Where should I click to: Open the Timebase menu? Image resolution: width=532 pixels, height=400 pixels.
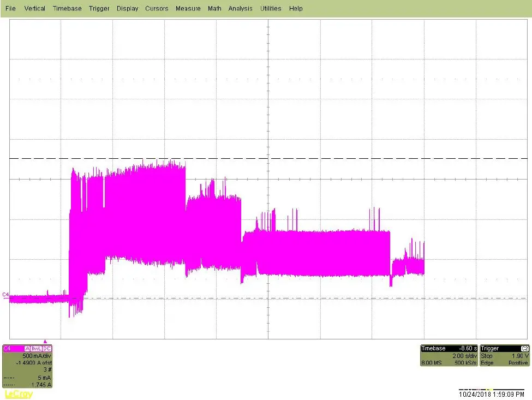(x=67, y=9)
